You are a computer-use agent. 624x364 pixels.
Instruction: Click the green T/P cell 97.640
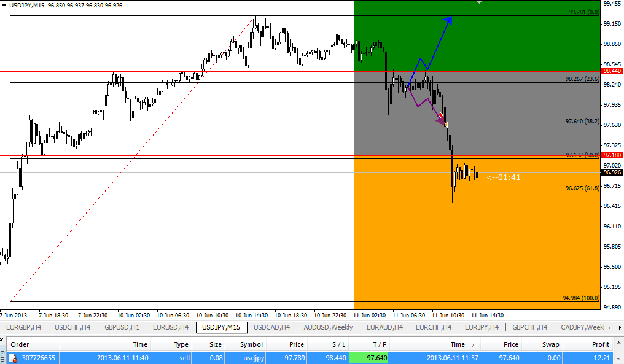point(368,357)
